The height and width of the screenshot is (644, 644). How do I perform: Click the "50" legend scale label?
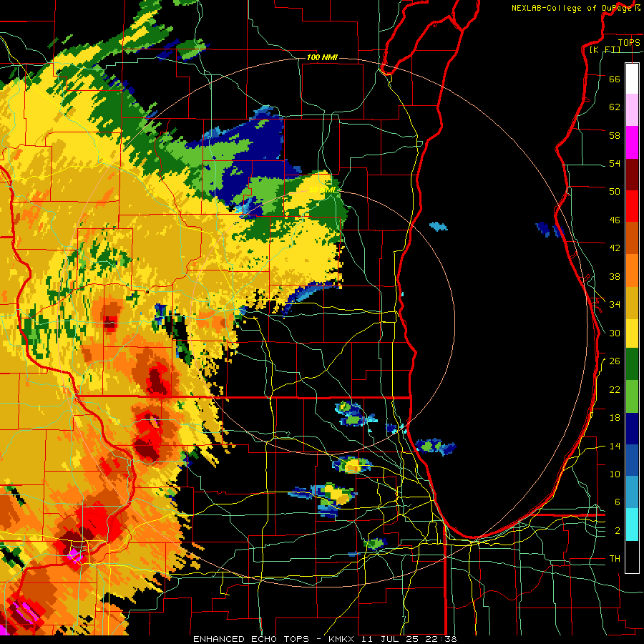(x=615, y=191)
